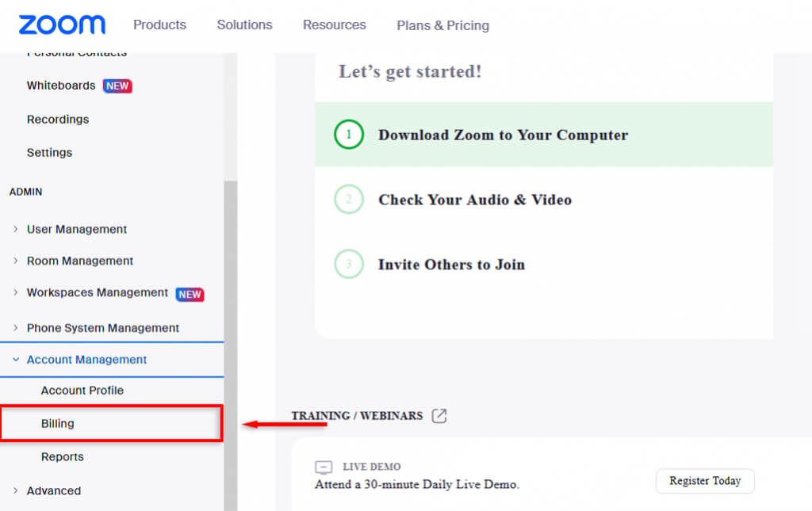Click the step 1 circle icon
812x511 pixels.
(348, 135)
